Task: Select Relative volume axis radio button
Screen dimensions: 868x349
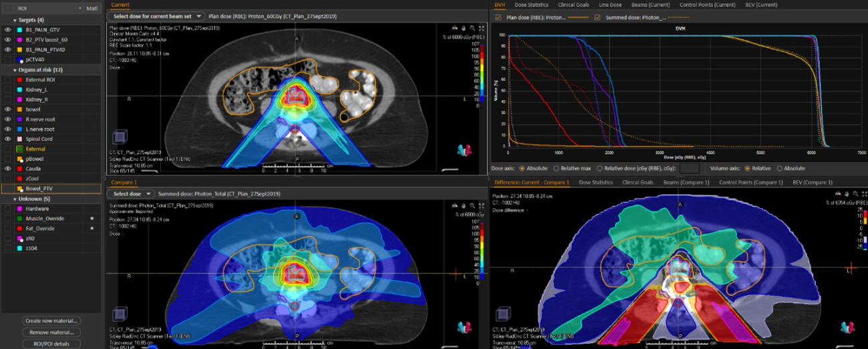Action: 748,168
